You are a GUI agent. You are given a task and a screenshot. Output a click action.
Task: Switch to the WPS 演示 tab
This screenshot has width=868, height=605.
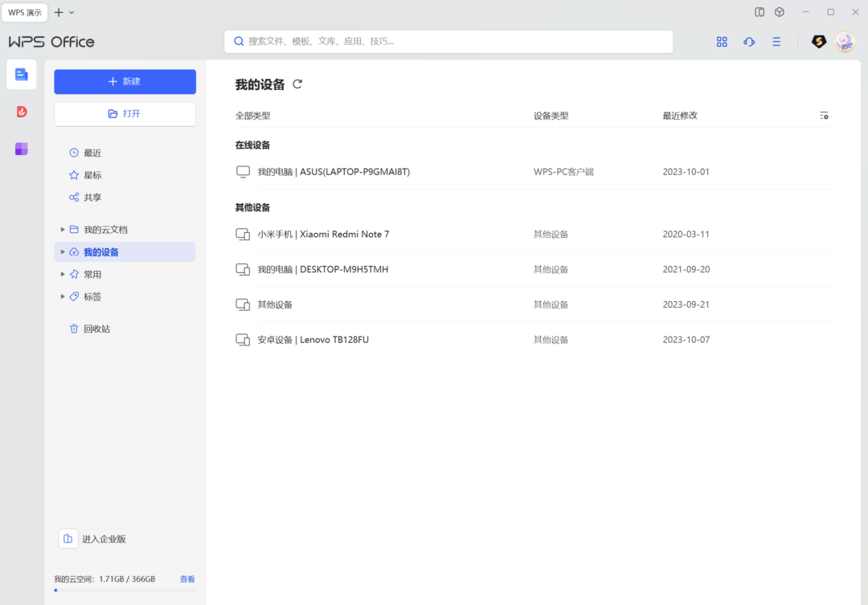[x=25, y=12]
